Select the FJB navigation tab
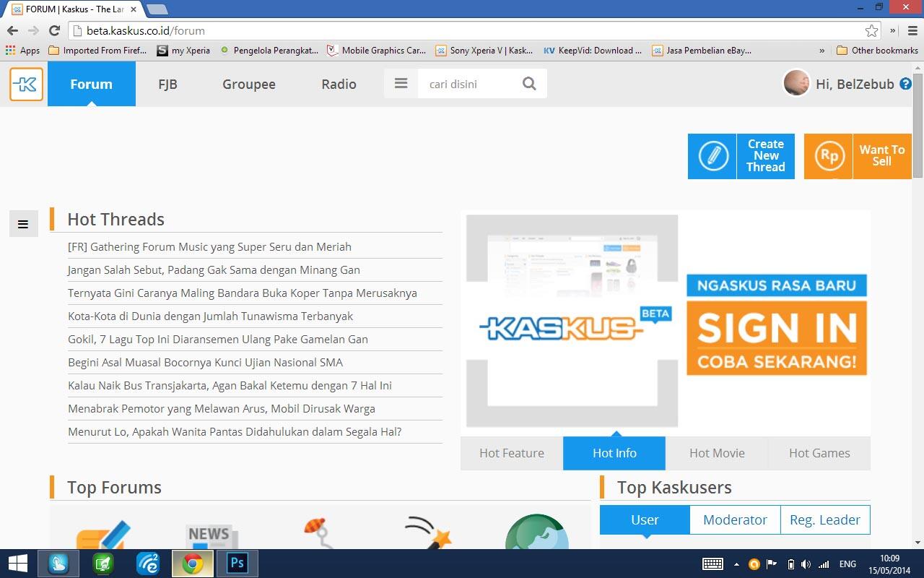 pyautogui.click(x=167, y=84)
